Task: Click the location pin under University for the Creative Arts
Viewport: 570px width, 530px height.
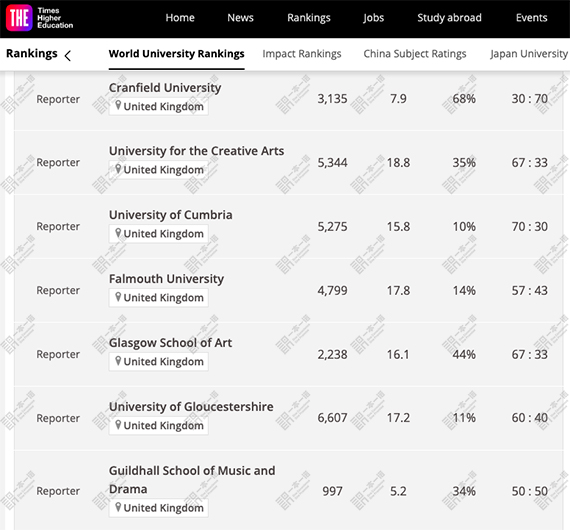Action: (x=118, y=169)
